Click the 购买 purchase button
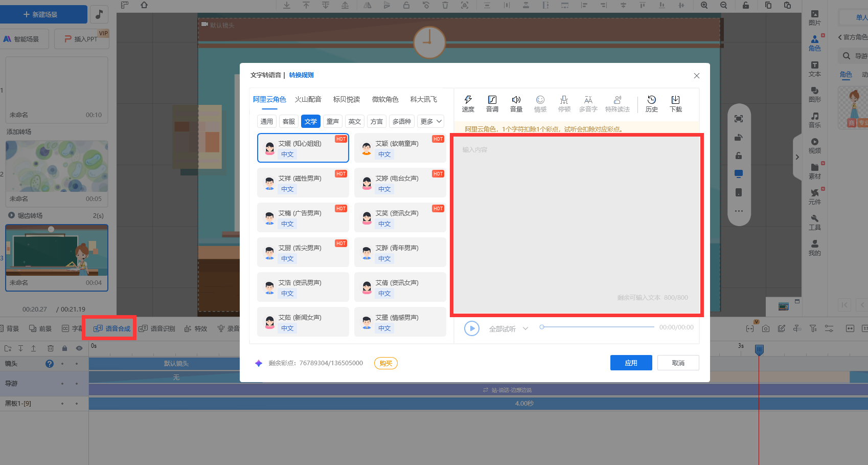This screenshot has height=465, width=868. 386,363
